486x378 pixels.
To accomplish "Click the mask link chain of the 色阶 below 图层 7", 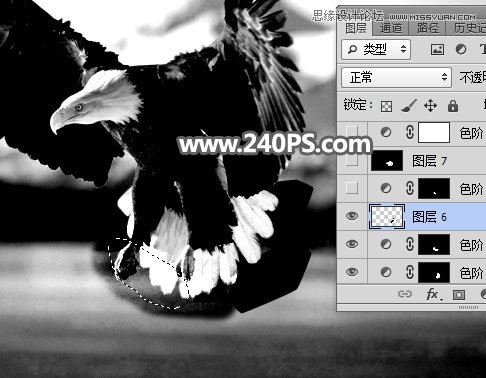I will pyautogui.click(x=410, y=188).
